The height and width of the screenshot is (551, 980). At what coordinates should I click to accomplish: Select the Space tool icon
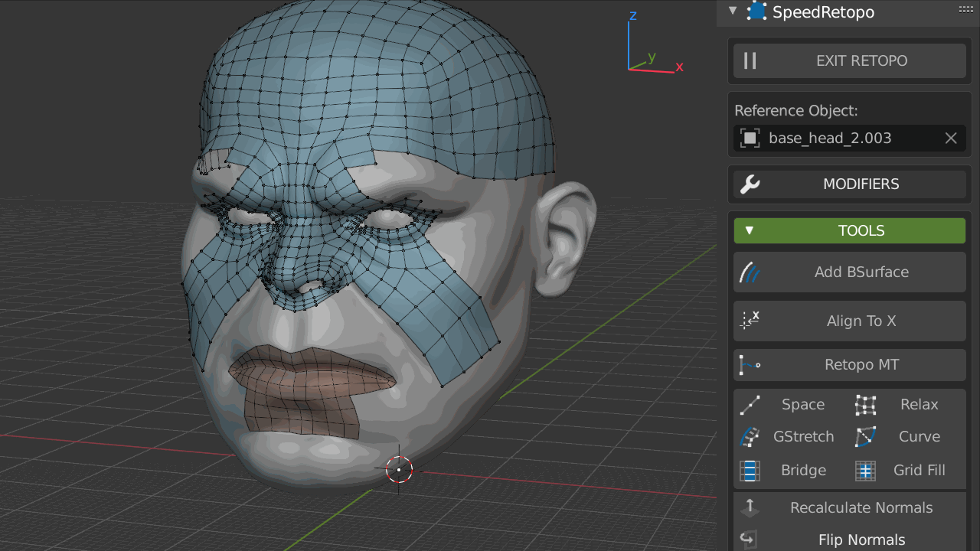pyautogui.click(x=750, y=405)
